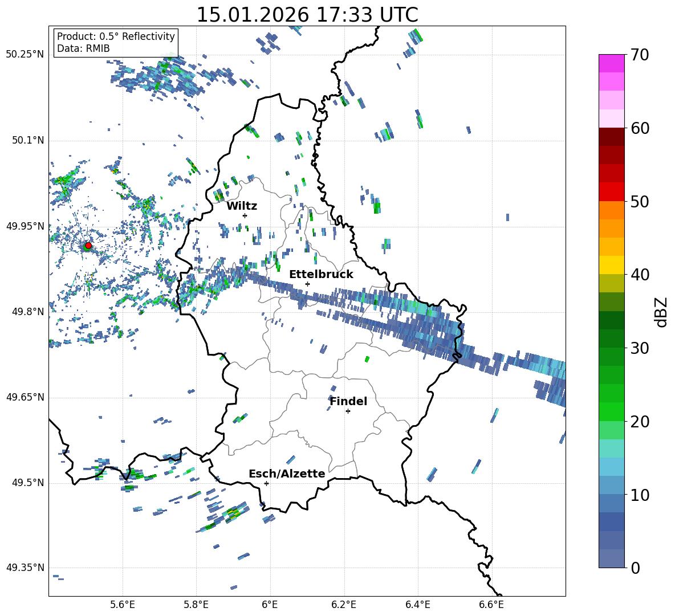
Task: Click the Findel station cross marker
Action: click(348, 411)
